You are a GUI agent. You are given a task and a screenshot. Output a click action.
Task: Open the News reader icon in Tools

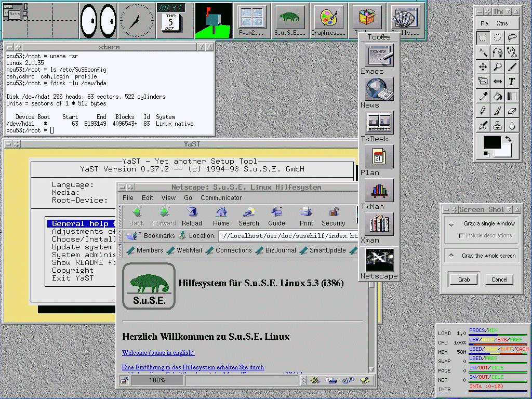coord(379,89)
